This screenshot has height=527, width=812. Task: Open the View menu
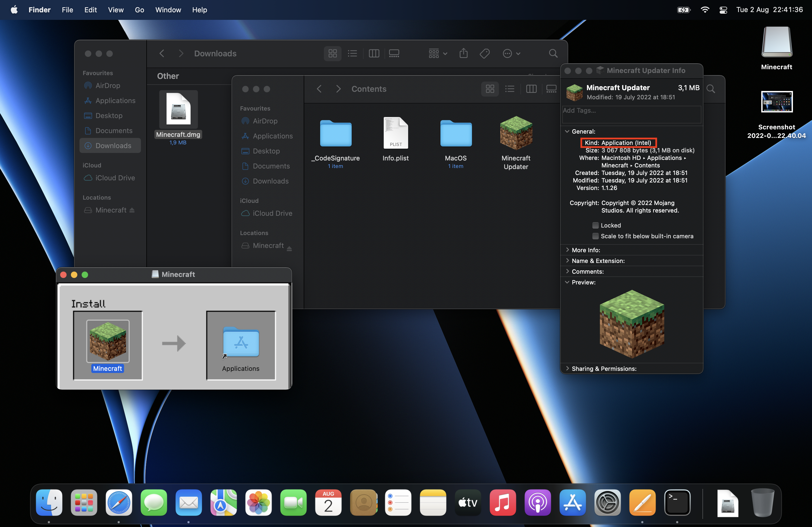[x=116, y=10]
